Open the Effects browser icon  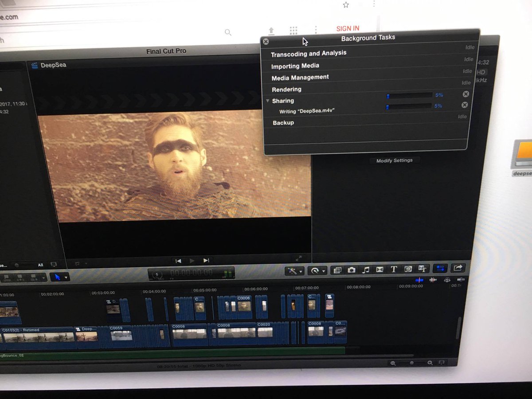click(337, 270)
